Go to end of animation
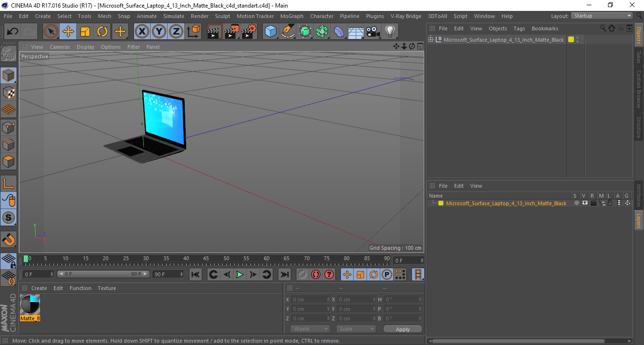This screenshot has width=644, height=345. click(x=284, y=274)
